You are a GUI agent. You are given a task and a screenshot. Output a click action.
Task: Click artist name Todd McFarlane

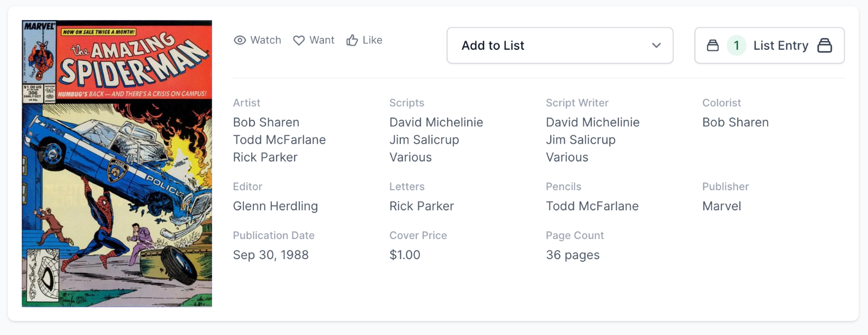pos(279,140)
